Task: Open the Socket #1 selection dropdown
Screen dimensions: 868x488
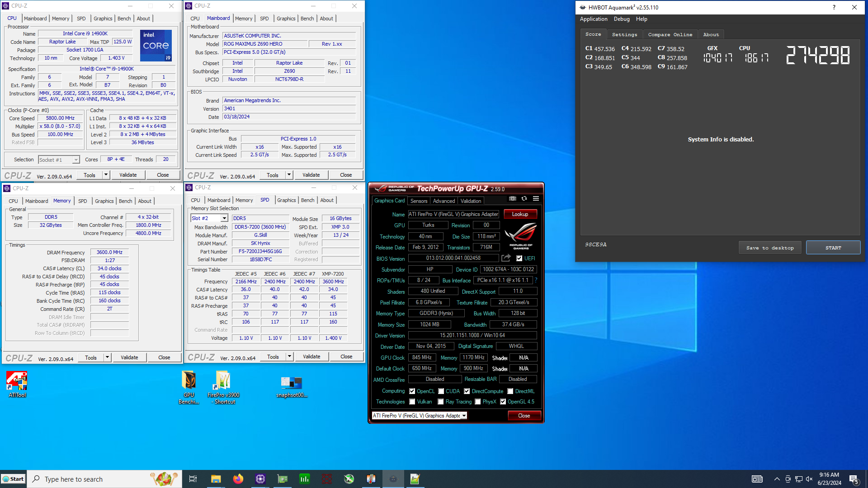Action: [x=59, y=160]
